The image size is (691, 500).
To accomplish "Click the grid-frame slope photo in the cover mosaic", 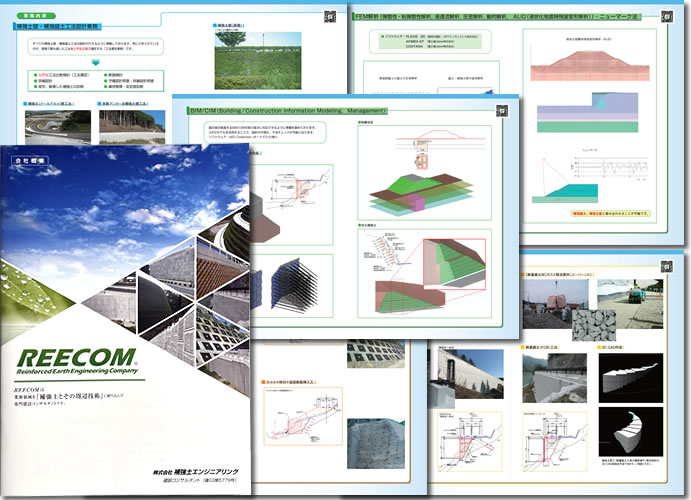I will tap(218, 335).
